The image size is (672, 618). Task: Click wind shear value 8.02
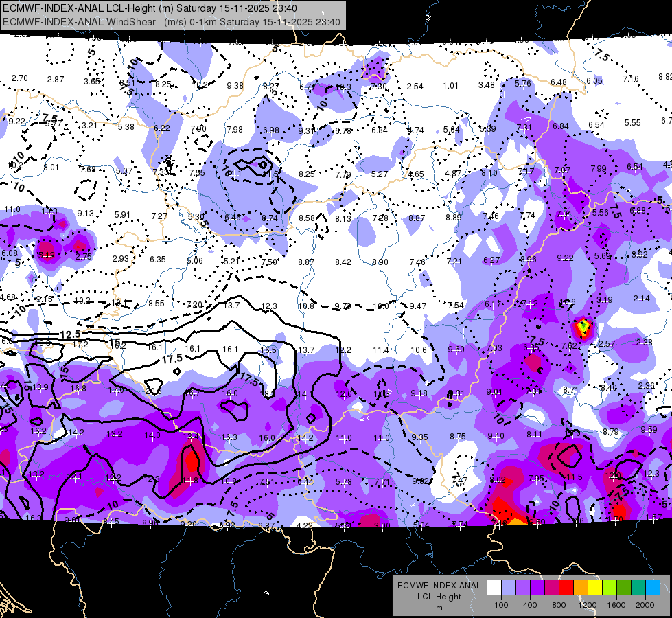498,480
